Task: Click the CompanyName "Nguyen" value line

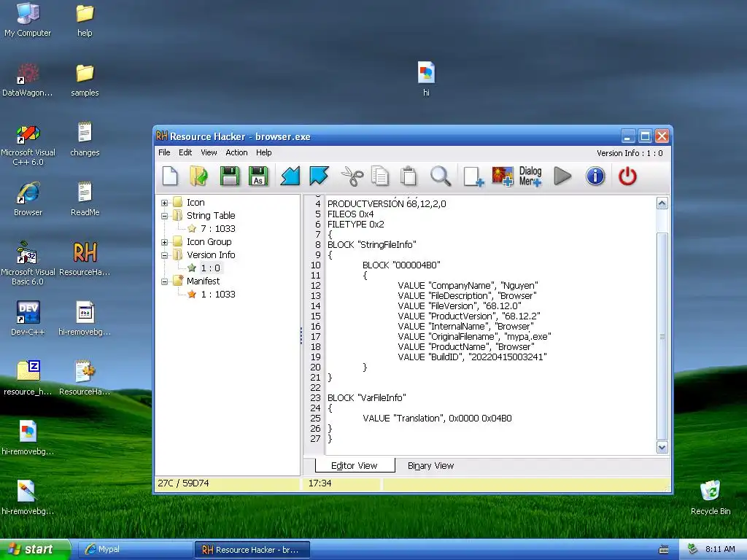Action: coord(468,286)
